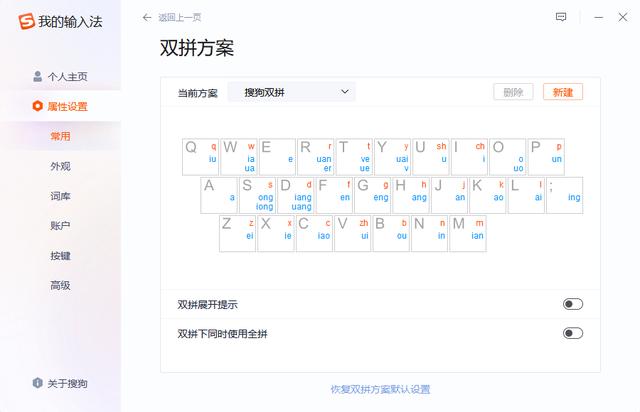Select the 外观 settings tab
Screen dimensions: 640x412
[x=60, y=166]
